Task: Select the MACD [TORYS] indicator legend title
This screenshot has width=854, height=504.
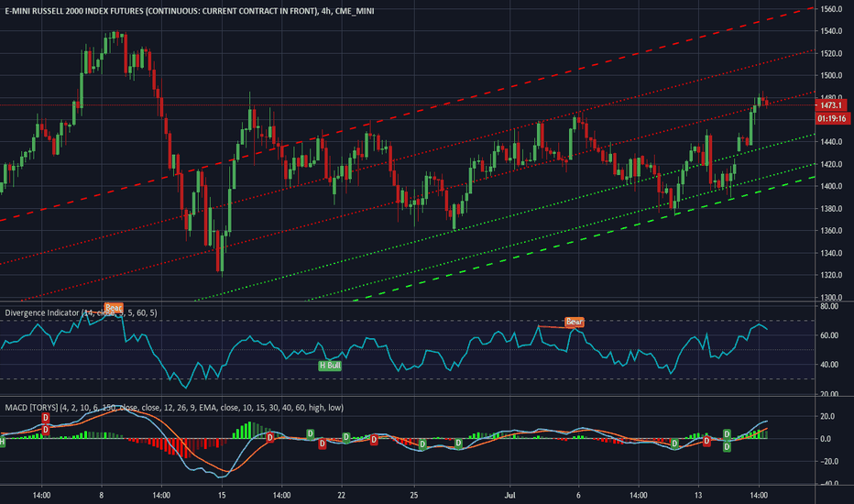Action: point(174,408)
